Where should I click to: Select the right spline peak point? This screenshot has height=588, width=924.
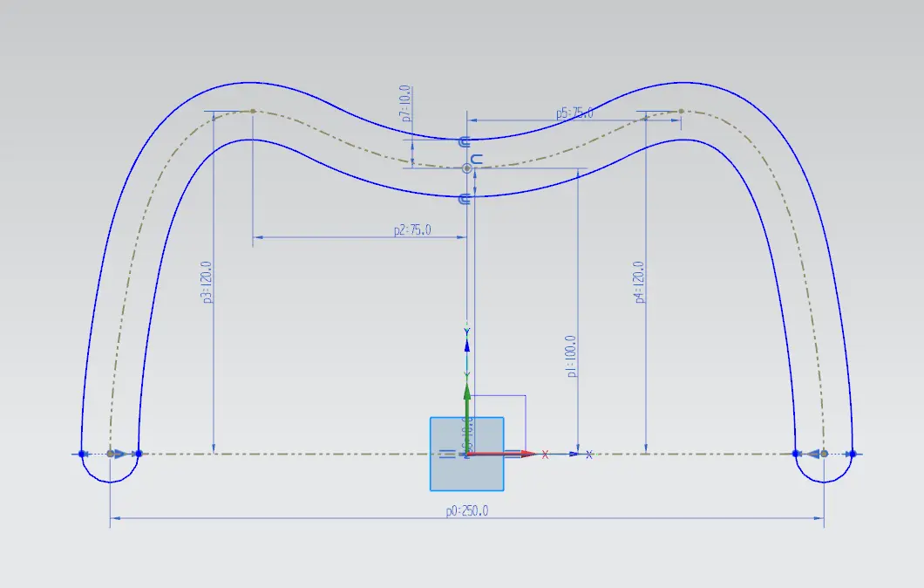(681, 111)
